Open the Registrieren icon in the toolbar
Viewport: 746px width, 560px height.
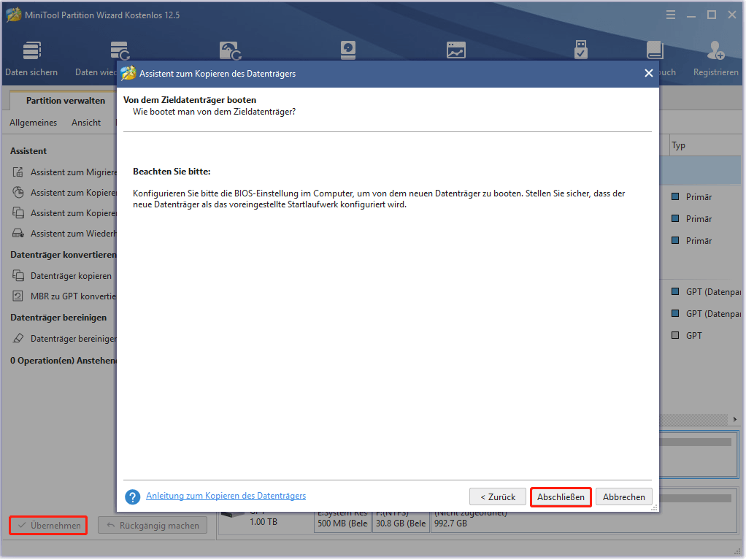coord(715,50)
